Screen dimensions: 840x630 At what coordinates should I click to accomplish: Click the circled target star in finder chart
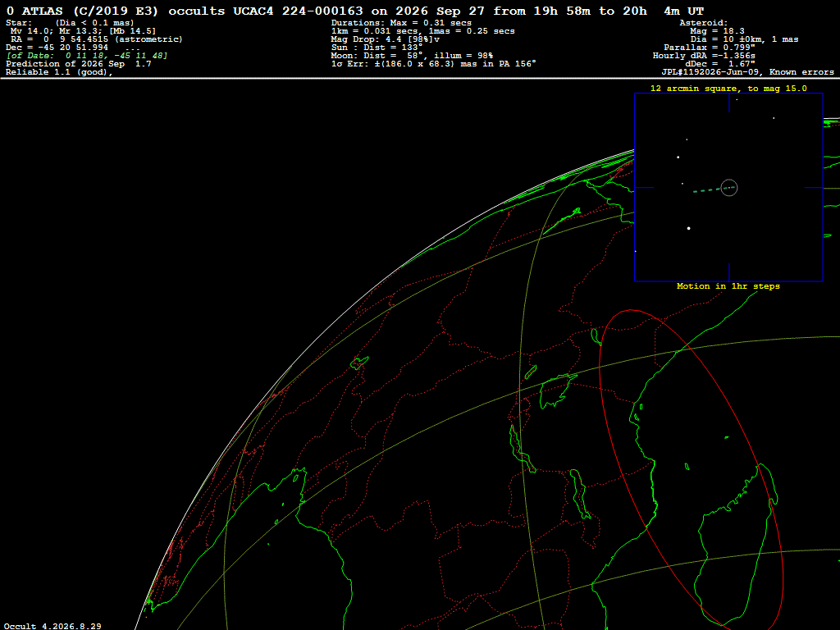[x=729, y=188]
